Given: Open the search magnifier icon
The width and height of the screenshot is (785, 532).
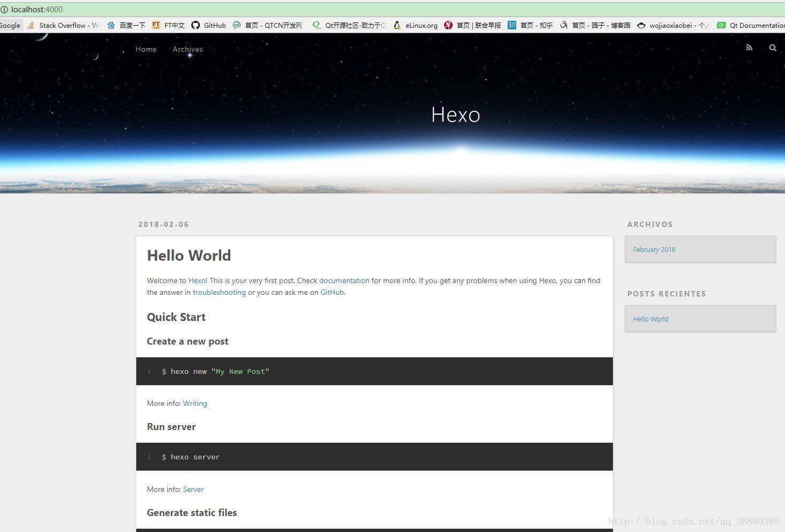Looking at the screenshot, I should click(x=773, y=48).
